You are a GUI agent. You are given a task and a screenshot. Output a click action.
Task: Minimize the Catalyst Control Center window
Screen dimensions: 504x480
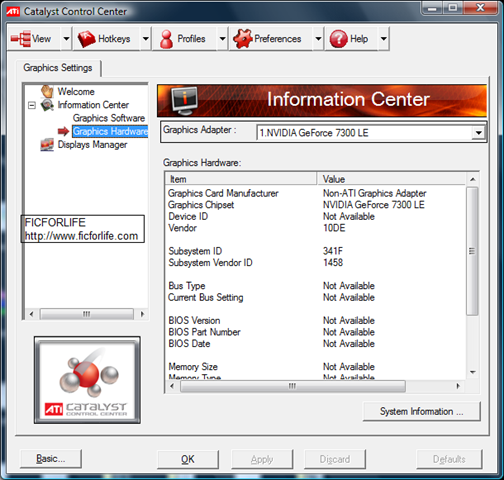(432, 8)
